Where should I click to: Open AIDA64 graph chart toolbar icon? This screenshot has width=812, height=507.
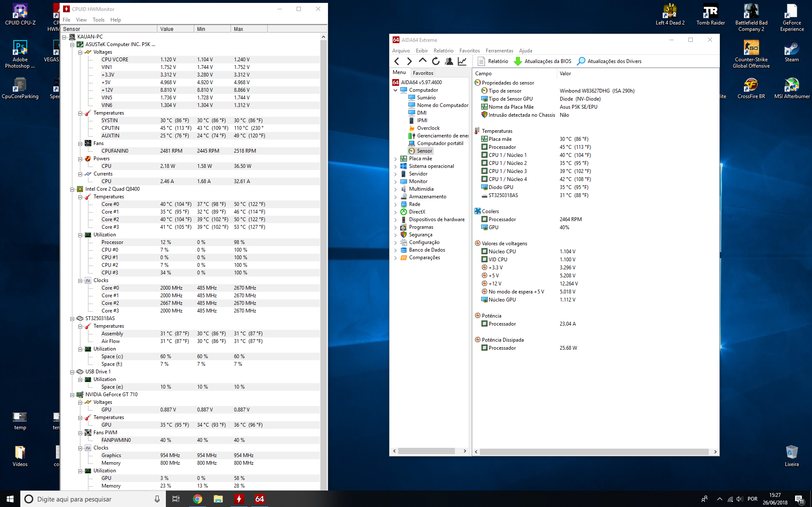(x=462, y=61)
